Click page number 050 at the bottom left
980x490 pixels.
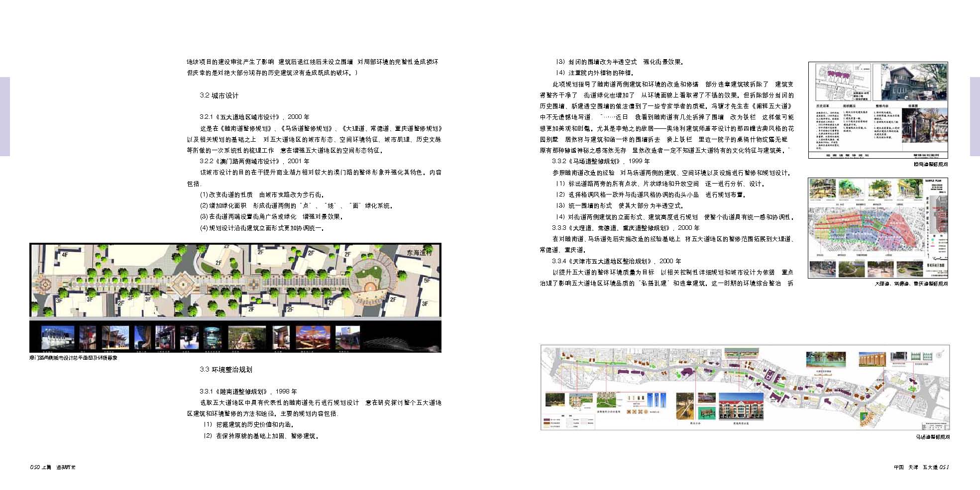[34, 467]
